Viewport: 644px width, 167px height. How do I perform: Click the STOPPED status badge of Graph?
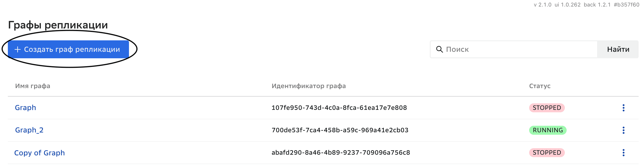547,108
